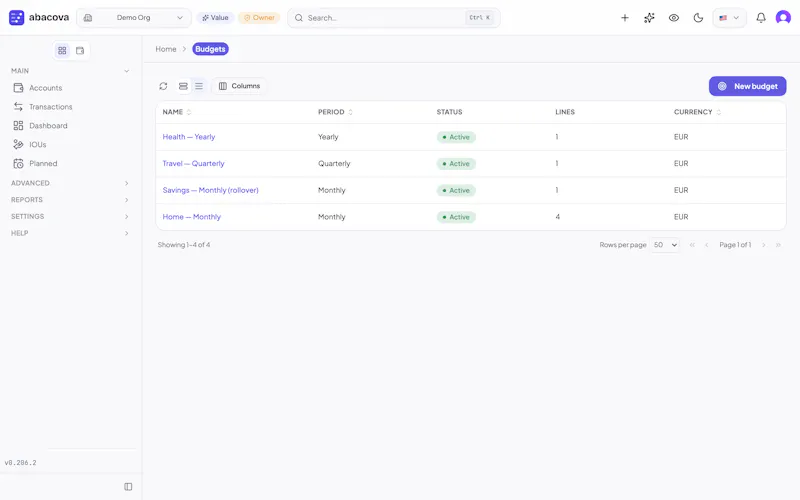Expand the REPORTS section
The height and width of the screenshot is (500, 800).
(70, 200)
